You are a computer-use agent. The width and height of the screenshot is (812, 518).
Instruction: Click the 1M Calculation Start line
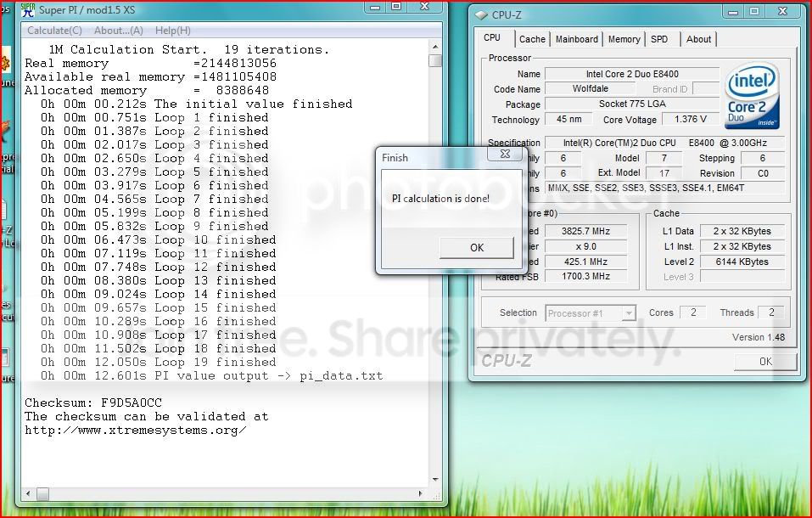pos(189,50)
